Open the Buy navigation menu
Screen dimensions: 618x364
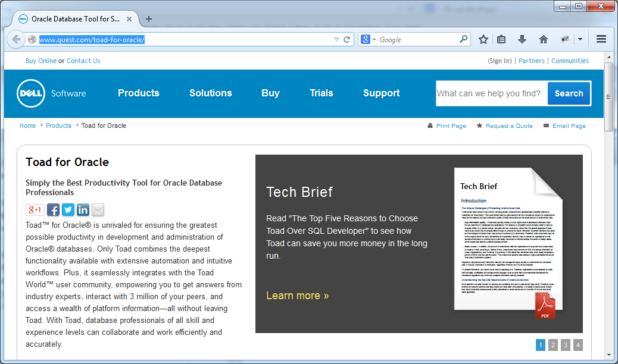(270, 93)
